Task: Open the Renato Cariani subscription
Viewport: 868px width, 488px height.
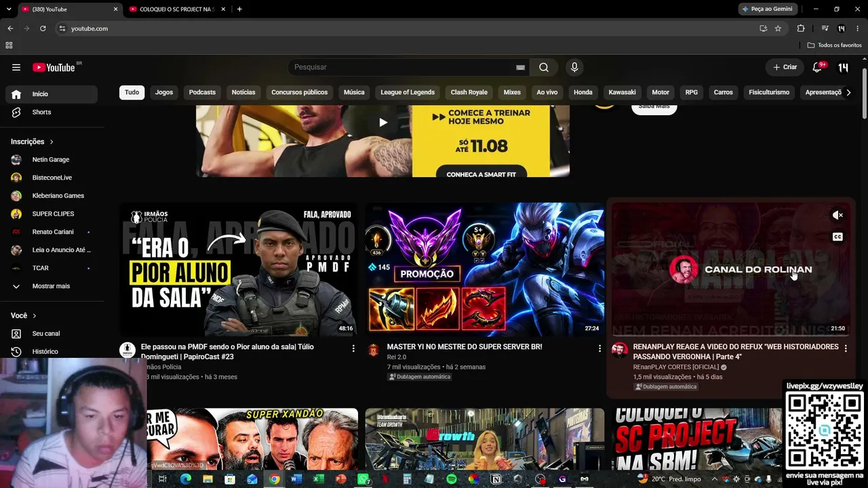Action: tap(52, 232)
